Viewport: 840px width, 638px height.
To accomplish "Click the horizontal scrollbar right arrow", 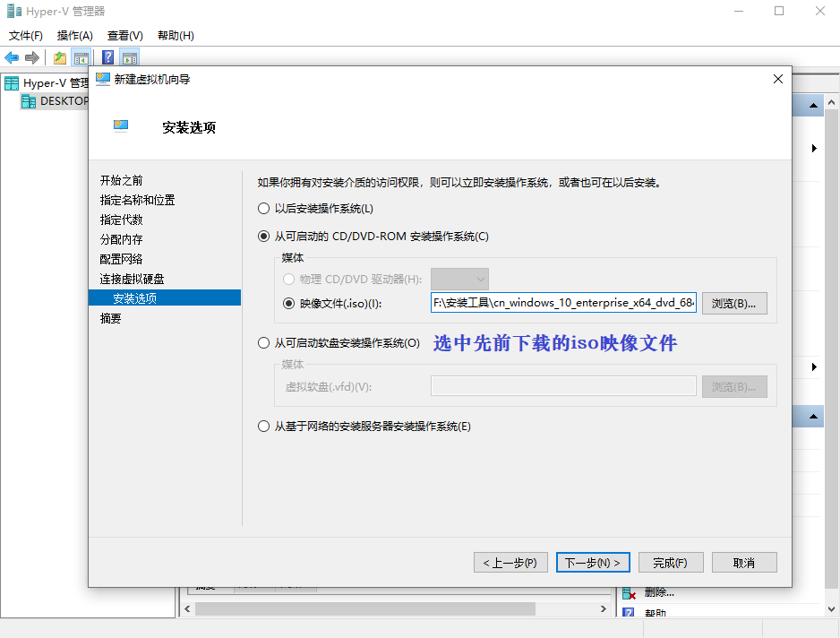I will (604, 608).
